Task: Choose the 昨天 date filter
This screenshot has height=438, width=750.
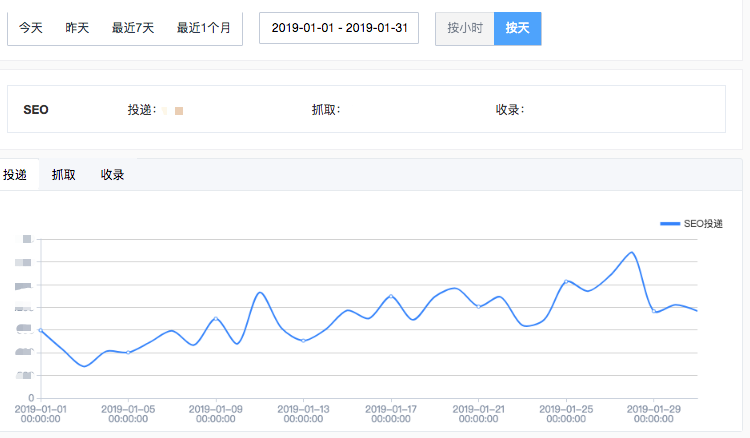Action: click(77, 28)
